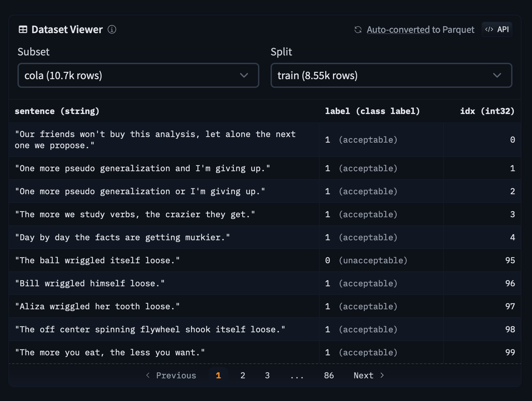Go to page 2 of results
Image resolution: width=532 pixels, height=401 pixels.
[x=243, y=375]
